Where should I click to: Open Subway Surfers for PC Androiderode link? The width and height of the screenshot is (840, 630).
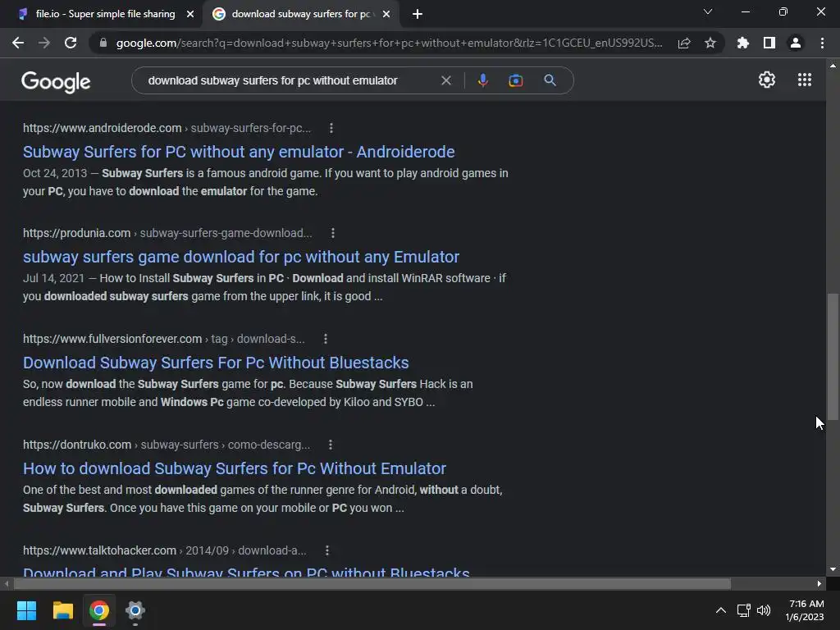point(239,152)
